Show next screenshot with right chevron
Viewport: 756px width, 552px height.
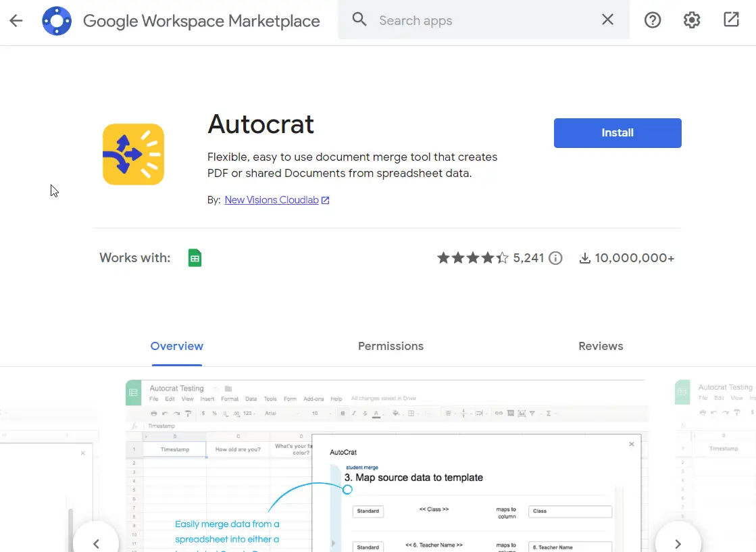point(678,543)
